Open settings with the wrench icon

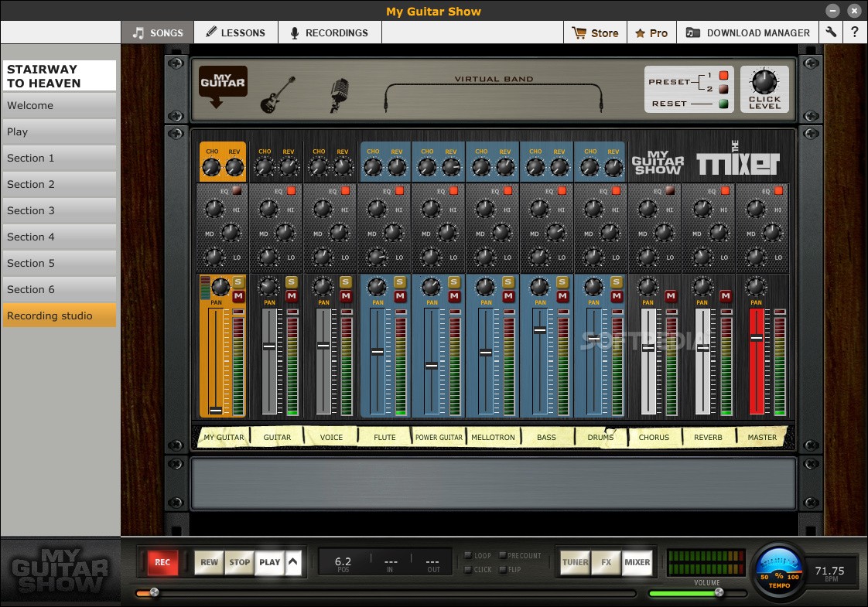[830, 32]
